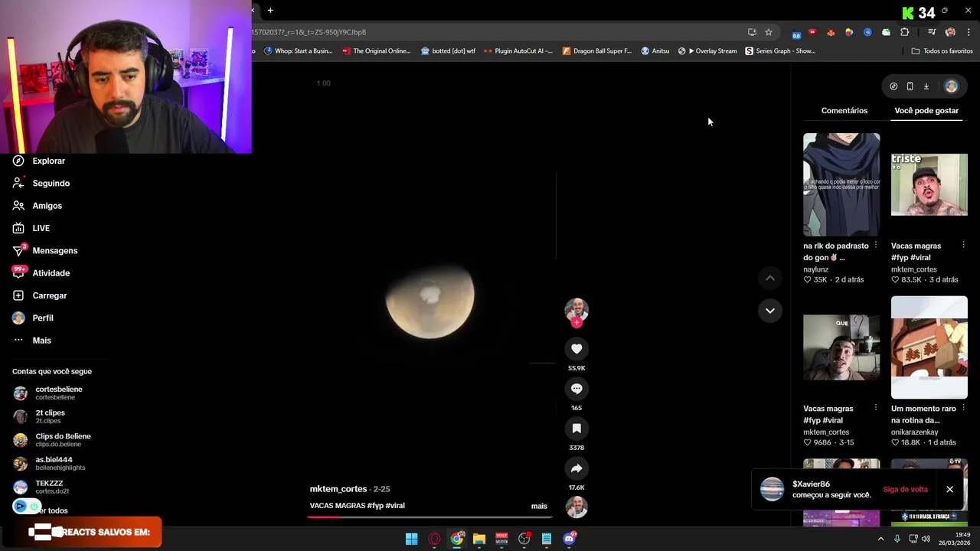Like the video with the heart icon
This screenshot has width=980, height=551.
577,349
